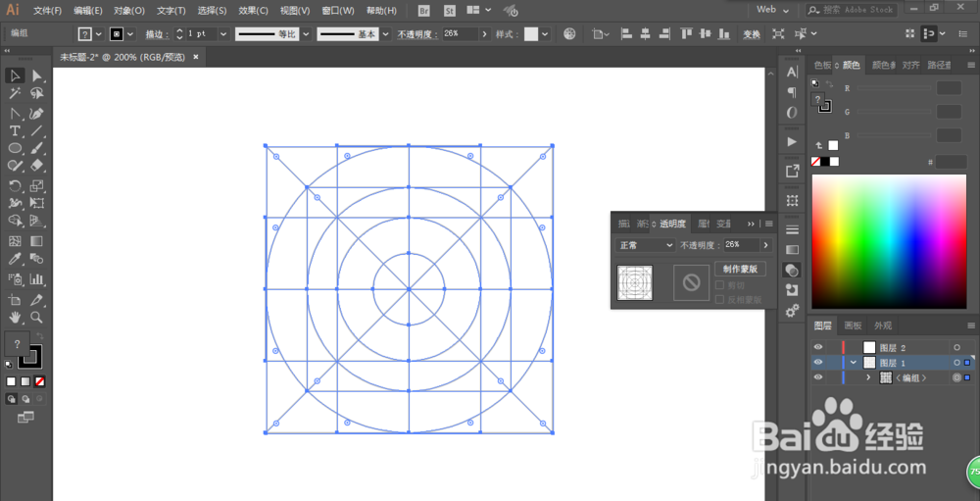The image size is (980, 501).
Task: Open the stroke weight dropdown
Action: point(224,34)
